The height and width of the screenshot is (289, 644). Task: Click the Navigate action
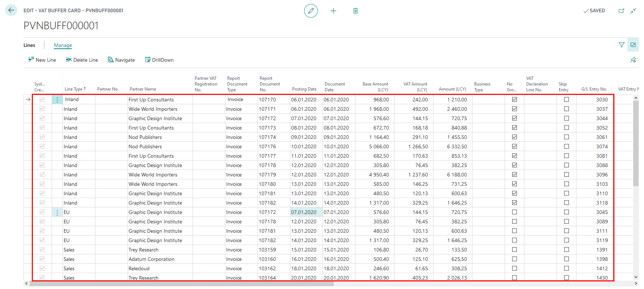[121, 60]
